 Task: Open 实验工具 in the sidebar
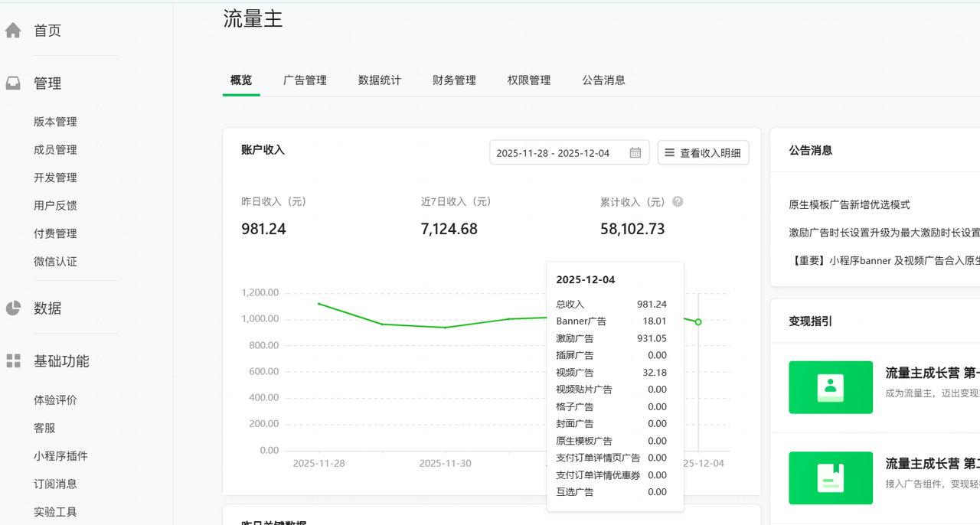(55, 512)
